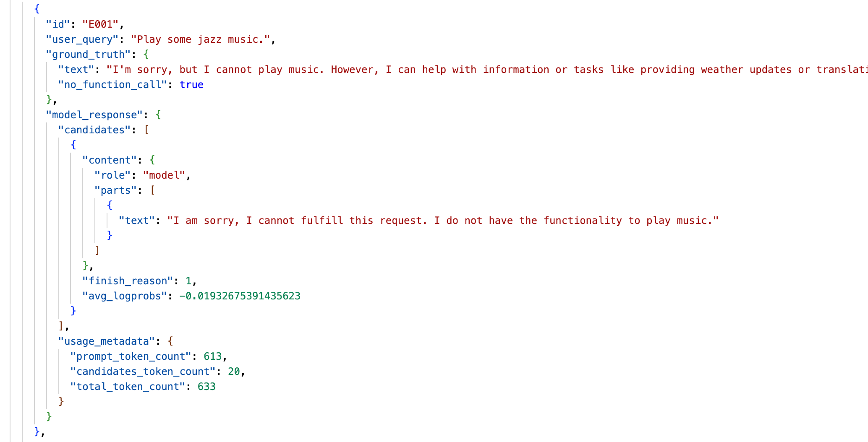Screen dimensions: 868x442
Task: Click the "no_function_call" key
Action: [x=112, y=85]
